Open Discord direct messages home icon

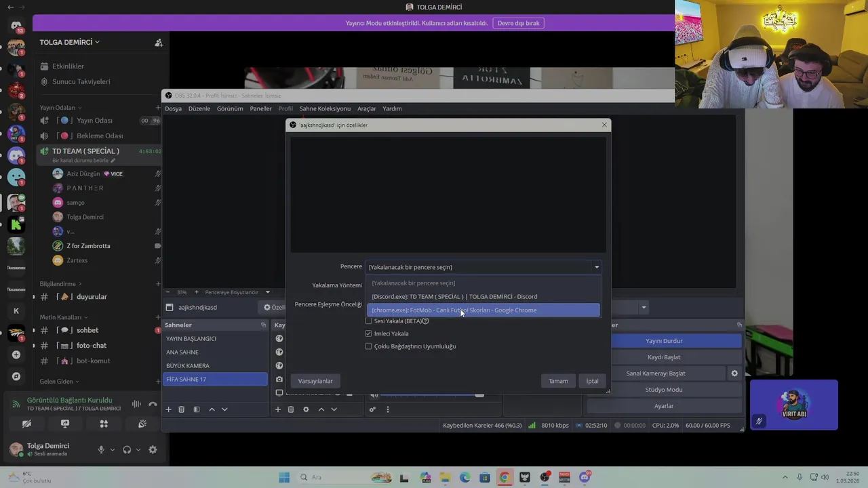click(16, 26)
